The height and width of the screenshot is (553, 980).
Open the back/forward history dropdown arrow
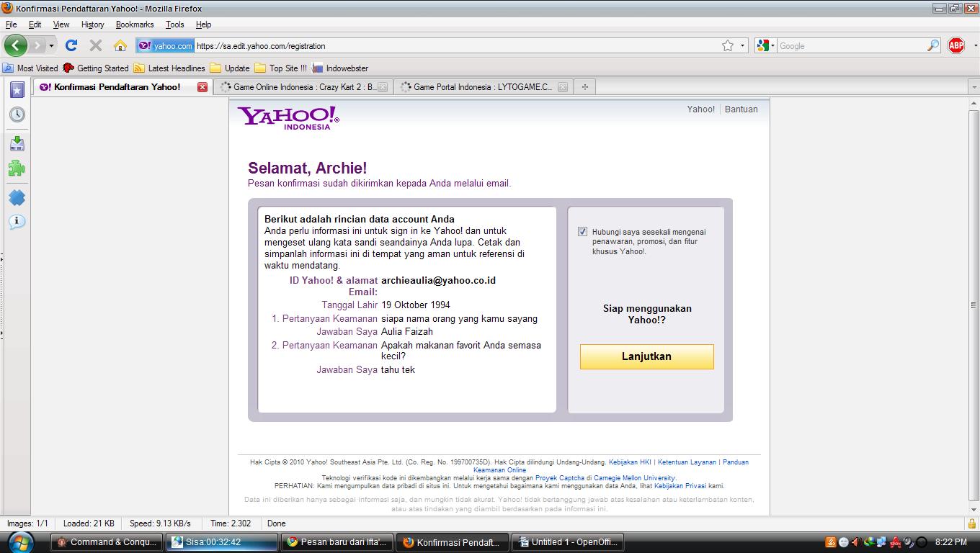click(51, 45)
